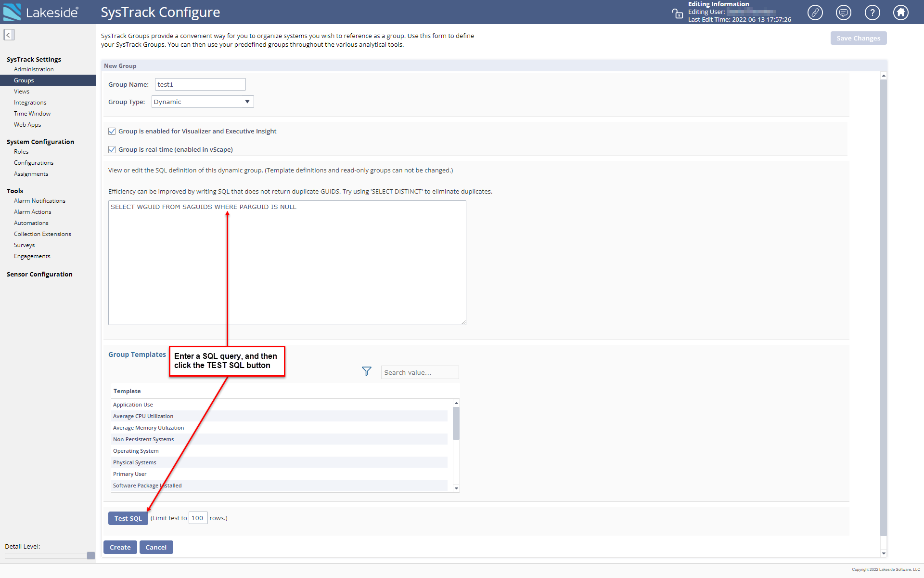Click Tools section header
The width and height of the screenshot is (924, 578).
[15, 191]
